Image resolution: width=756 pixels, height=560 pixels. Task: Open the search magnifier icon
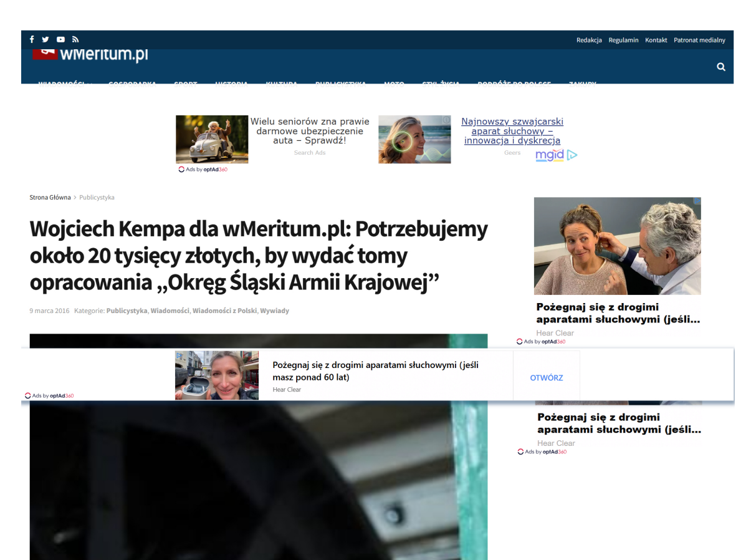tap(721, 66)
